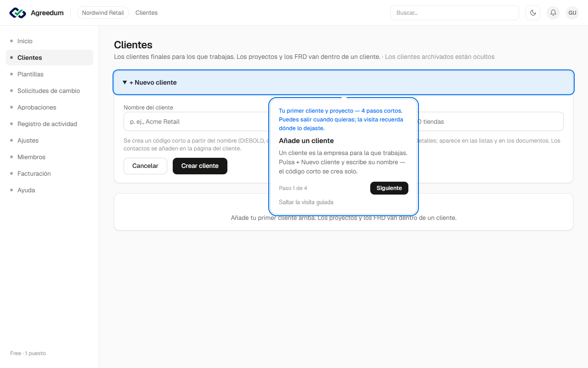Image resolution: width=588 pixels, height=368 pixels.
Task: Click the Agreedum logo icon
Action: (x=18, y=13)
